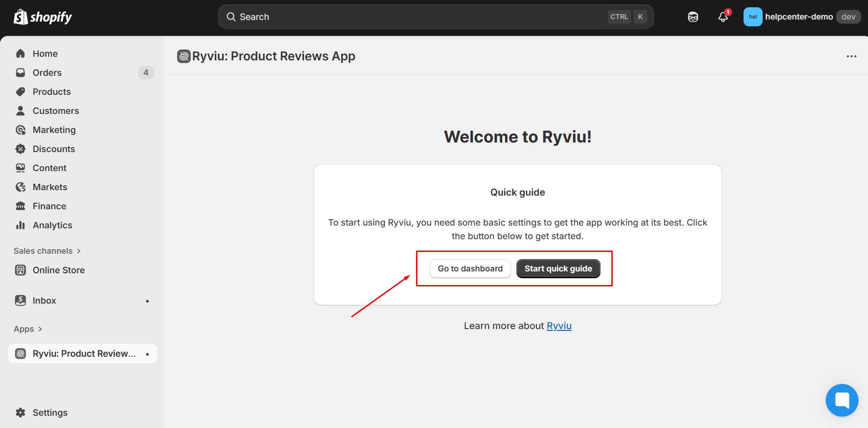868x428 pixels.
Task: Open the Home section
Action: click(x=45, y=53)
